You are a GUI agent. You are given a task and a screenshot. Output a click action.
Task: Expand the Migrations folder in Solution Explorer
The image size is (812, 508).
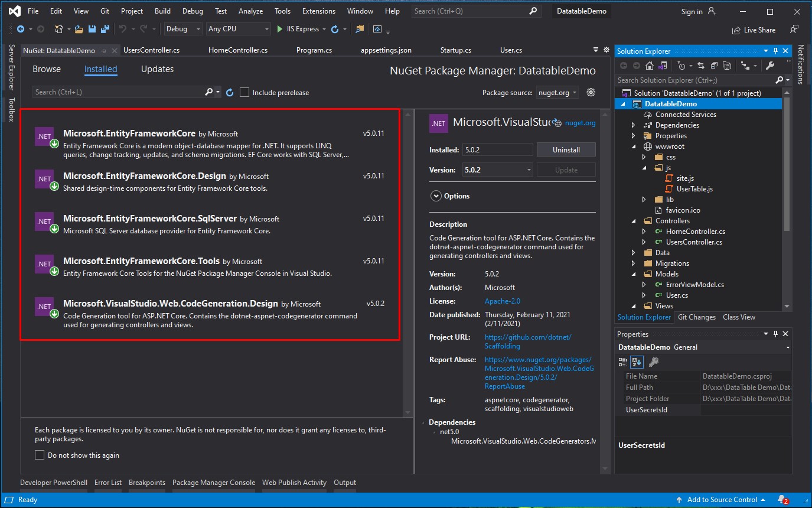634,263
